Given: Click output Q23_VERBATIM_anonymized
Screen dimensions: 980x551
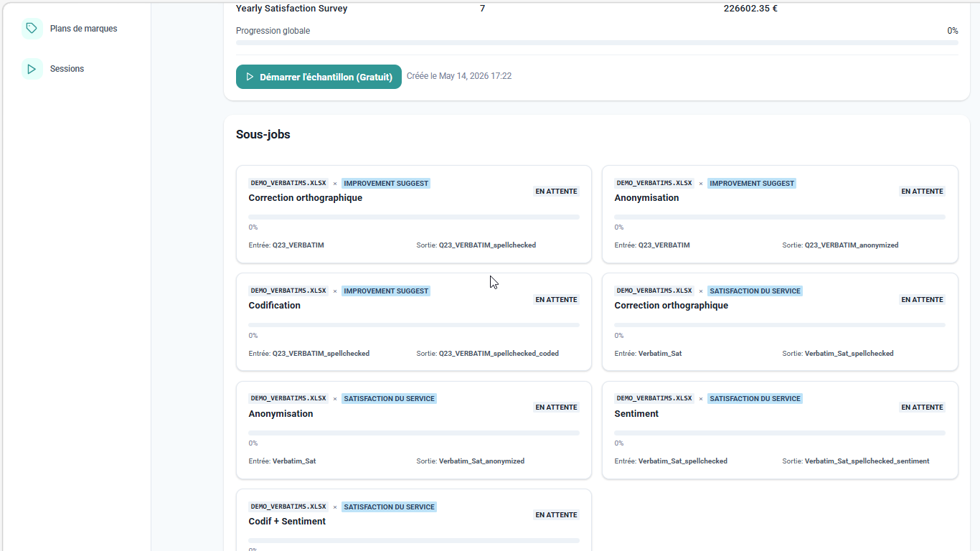Looking at the screenshot, I should (x=852, y=245).
